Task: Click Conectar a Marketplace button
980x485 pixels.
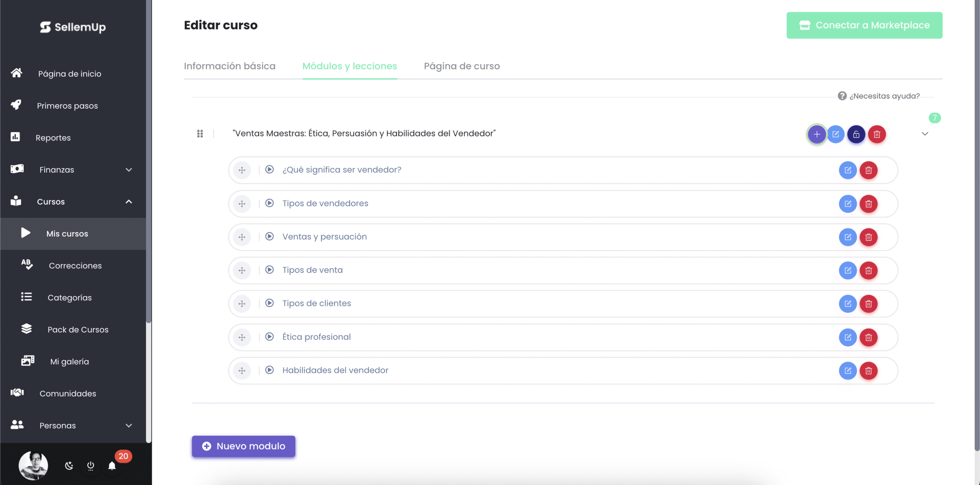Action: (x=864, y=25)
